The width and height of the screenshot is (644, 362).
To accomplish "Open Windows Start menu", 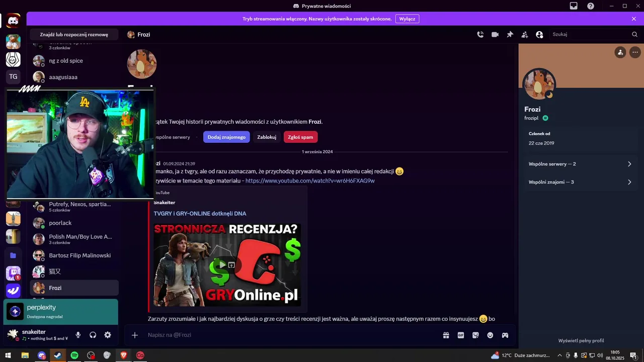I will (8, 355).
